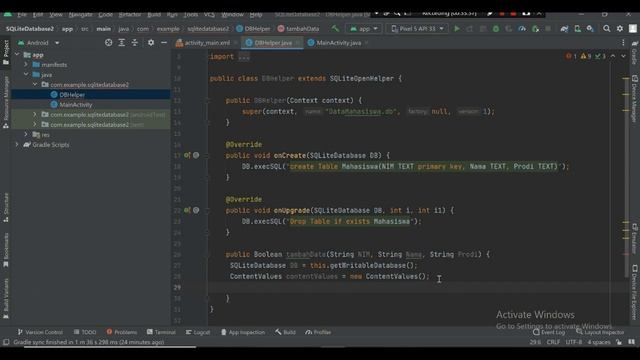Viewport: 640px width, 360px height.
Task: Select the DBHelper.java editor tab
Action: click(x=272, y=42)
